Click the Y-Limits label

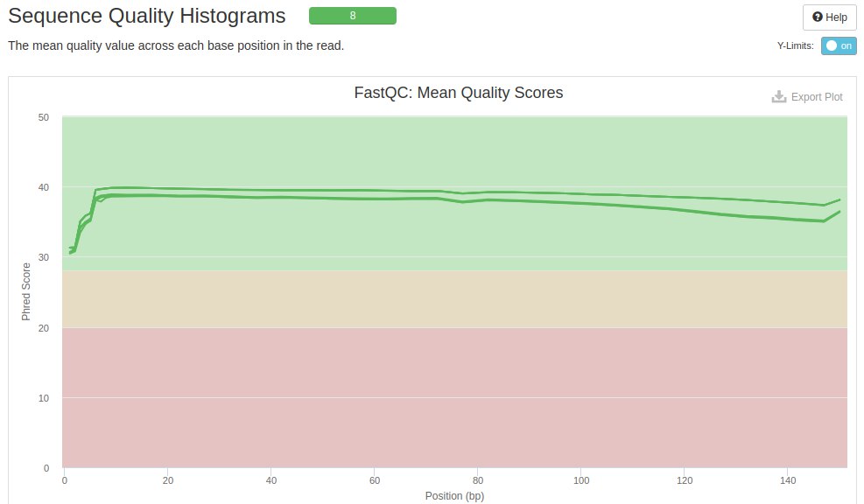796,46
